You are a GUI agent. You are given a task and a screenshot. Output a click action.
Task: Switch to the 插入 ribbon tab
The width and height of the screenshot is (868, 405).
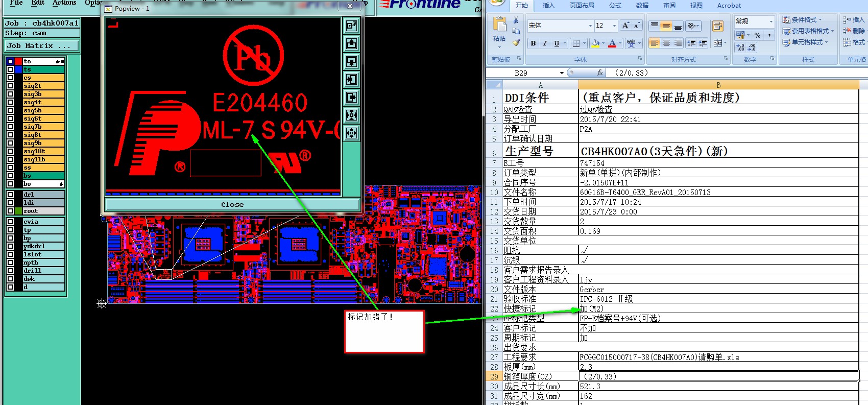(x=548, y=6)
